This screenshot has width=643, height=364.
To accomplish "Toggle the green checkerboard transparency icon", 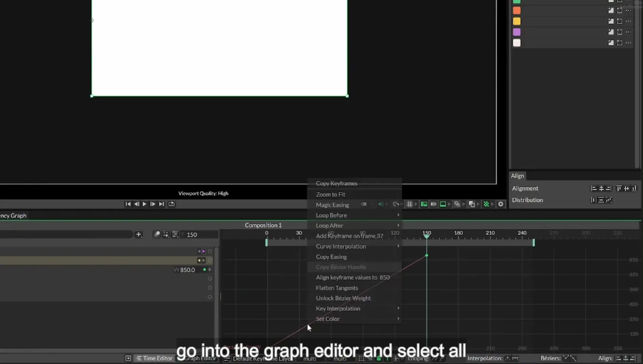I will [x=486, y=204].
